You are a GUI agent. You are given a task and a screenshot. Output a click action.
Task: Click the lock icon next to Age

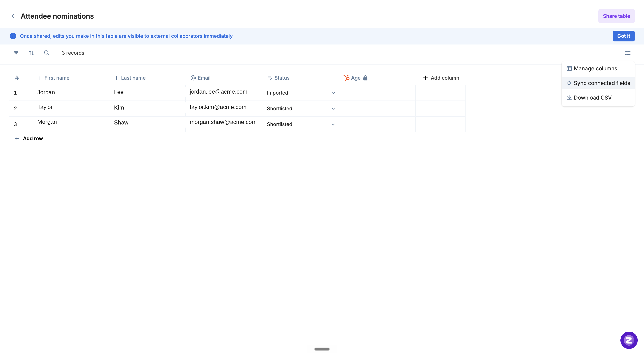[x=365, y=78]
